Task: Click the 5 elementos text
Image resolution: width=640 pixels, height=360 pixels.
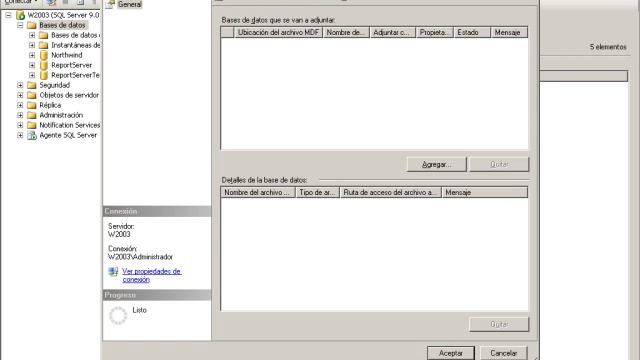Action: point(608,47)
